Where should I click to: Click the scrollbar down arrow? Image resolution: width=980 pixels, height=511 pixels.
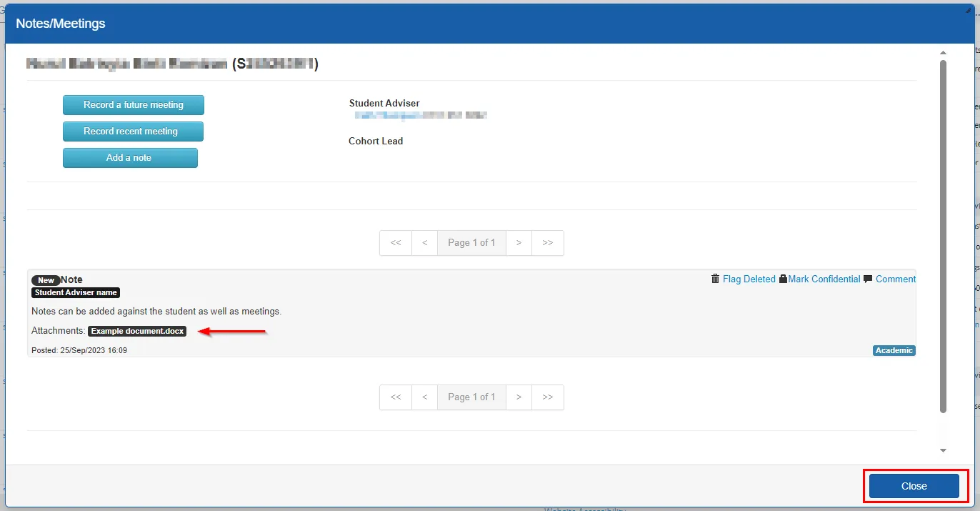coord(942,450)
